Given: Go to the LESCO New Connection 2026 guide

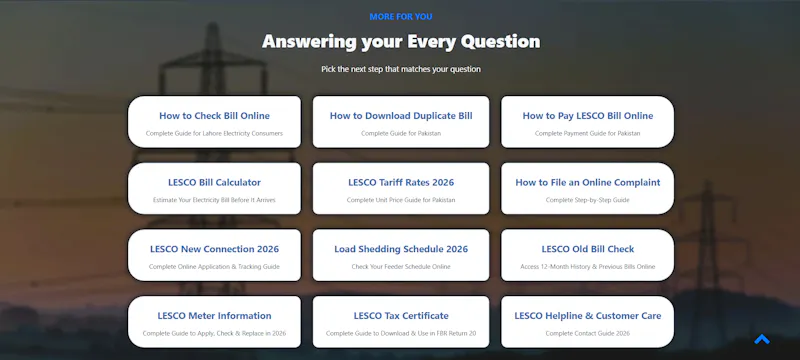Looking at the screenshot, I should click(214, 255).
